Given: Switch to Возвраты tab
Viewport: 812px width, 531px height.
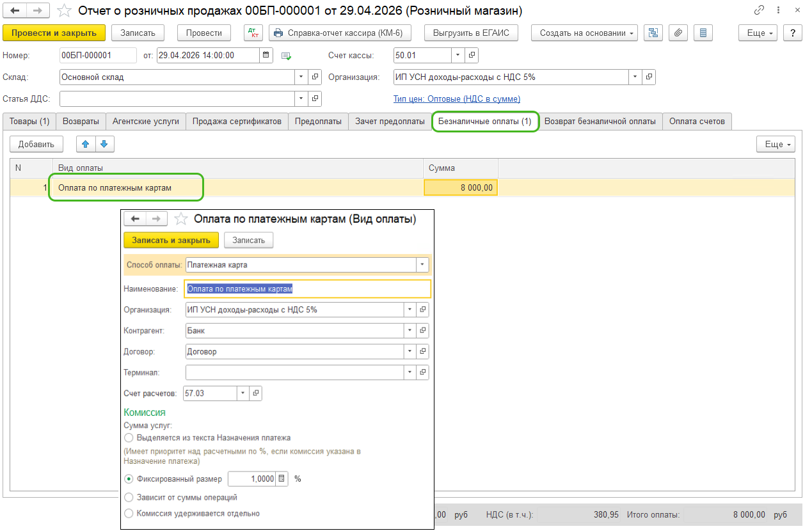Looking at the screenshot, I should click(x=81, y=122).
